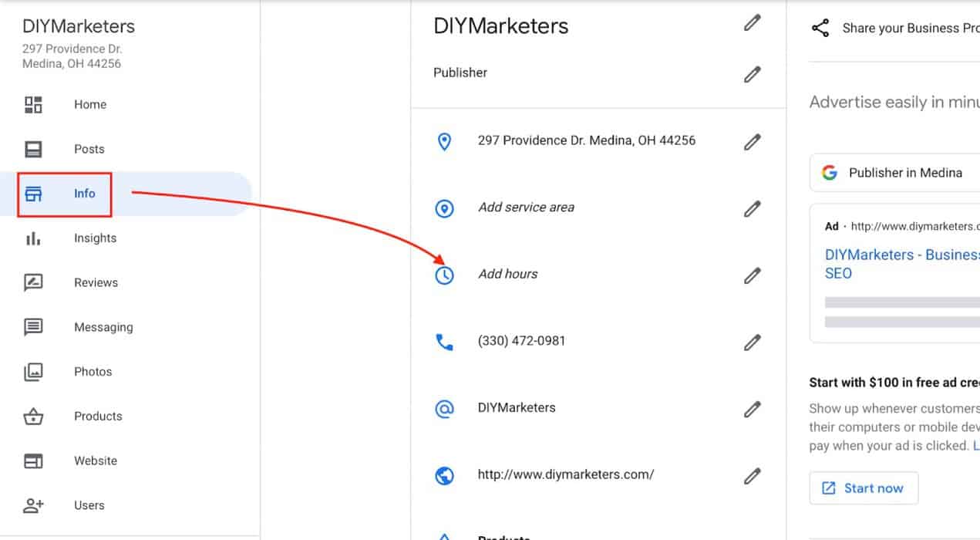980x540 pixels.
Task: Click the Messaging chat icon
Action: pos(33,327)
